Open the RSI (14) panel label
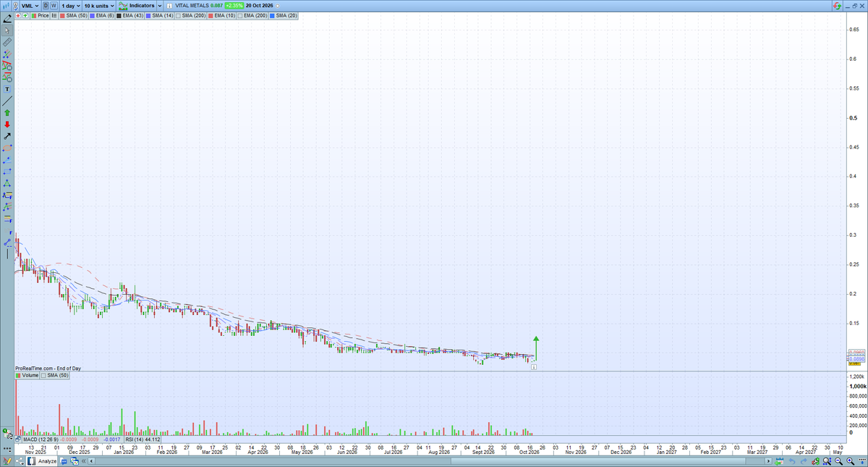 point(135,439)
